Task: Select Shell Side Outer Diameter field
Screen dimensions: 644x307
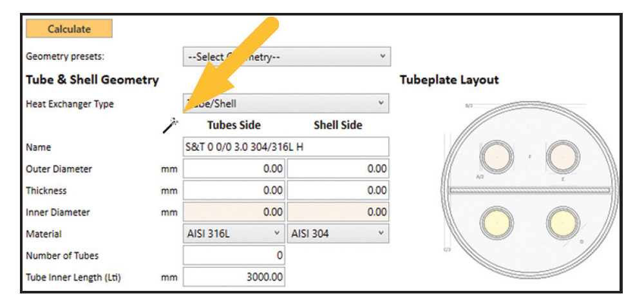Action: (x=337, y=169)
